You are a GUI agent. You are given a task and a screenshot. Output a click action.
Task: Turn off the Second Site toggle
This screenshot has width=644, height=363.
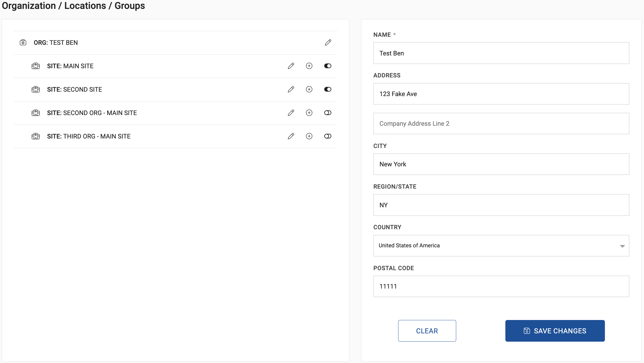point(328,89)
